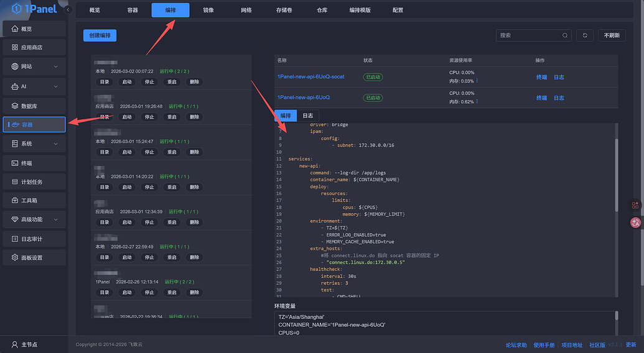Focus the 搜索 search field
The image size is (644, 353).
[534, 35]
